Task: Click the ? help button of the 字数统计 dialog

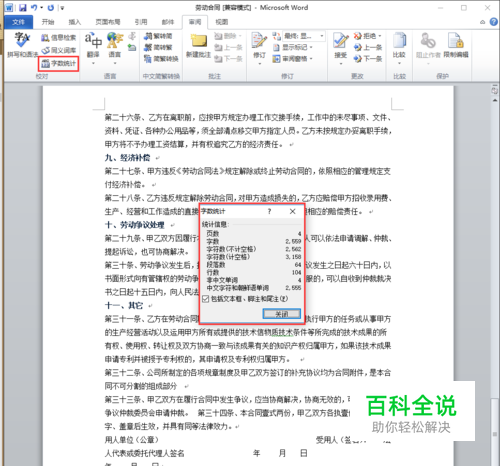Action: point(269,211)
